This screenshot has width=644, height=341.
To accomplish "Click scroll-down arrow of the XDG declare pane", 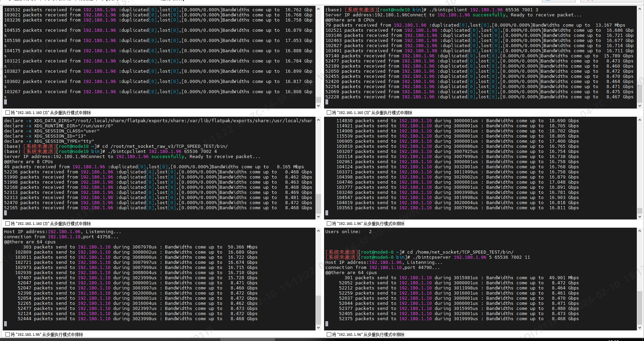I will point(318,217).
